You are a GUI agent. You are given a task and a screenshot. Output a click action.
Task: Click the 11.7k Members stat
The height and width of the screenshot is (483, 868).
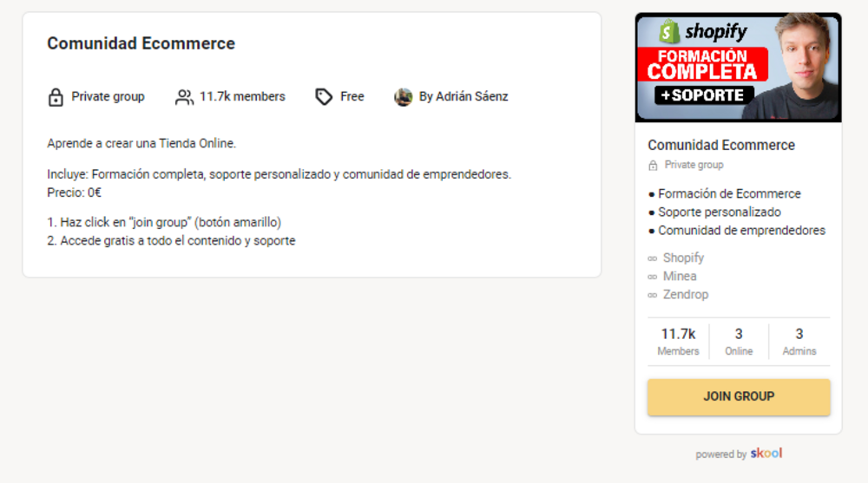[x=678, y=342]
